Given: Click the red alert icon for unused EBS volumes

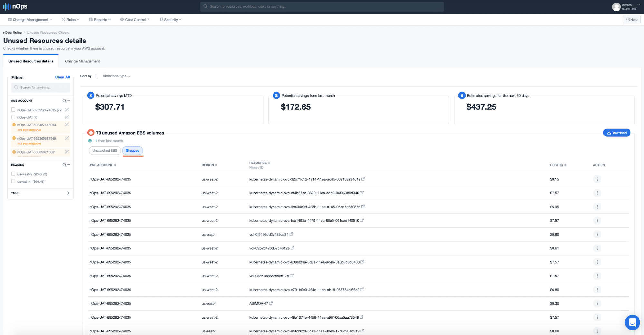Looking at the screenshot, I should click(x=91, y=133).
